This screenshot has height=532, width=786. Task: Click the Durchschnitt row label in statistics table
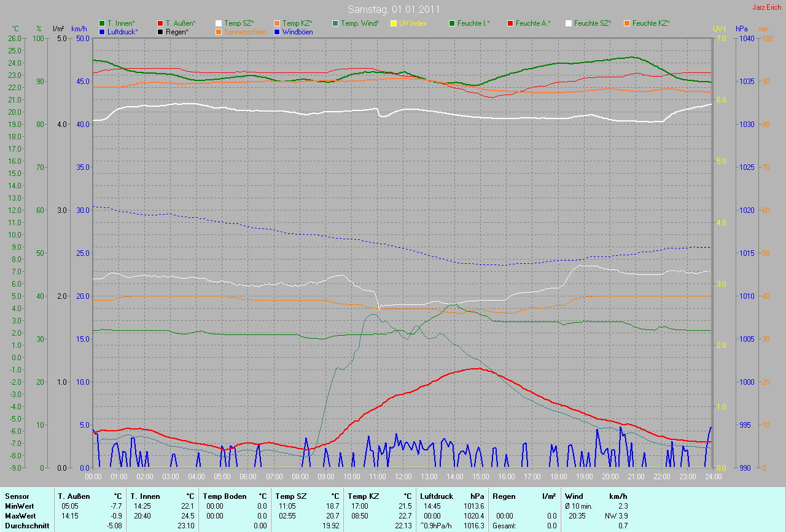[26, 525]
